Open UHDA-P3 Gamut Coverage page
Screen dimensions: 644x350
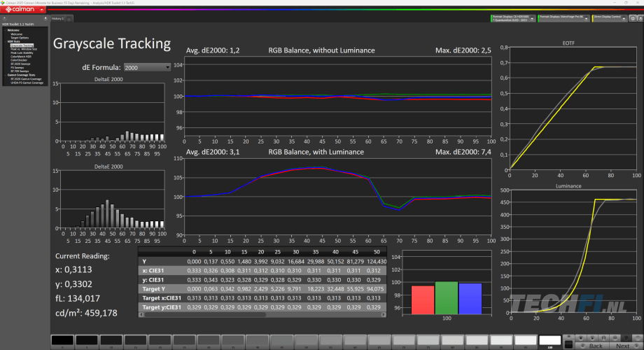[27, 83]
